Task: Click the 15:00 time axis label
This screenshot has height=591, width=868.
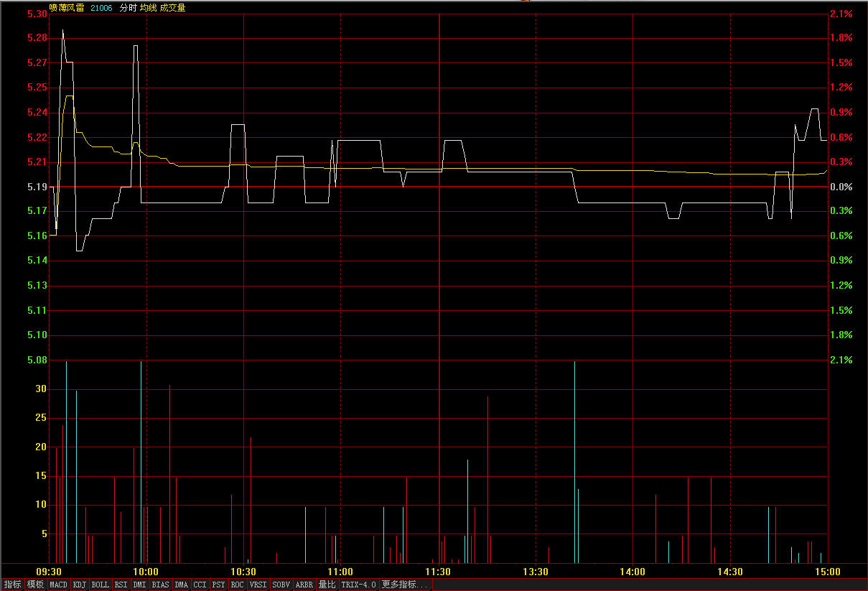Action: [x=827, y=572]
